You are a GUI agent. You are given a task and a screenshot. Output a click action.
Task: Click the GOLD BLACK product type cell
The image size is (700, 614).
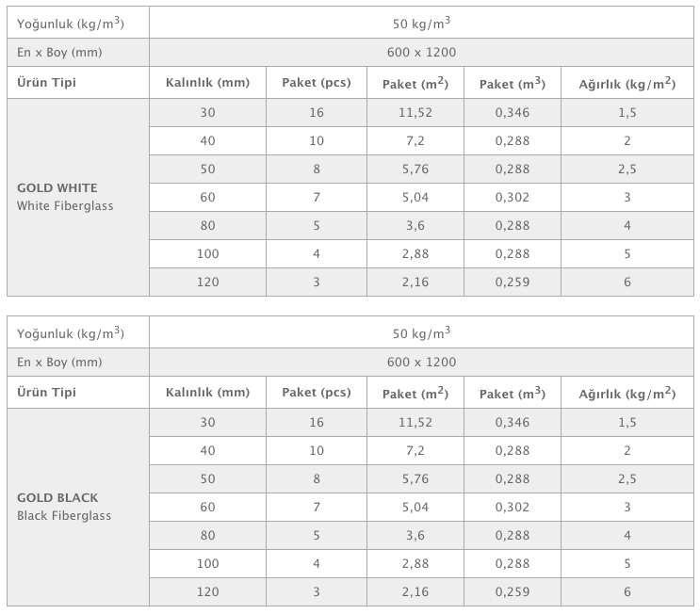coord(78,507)
